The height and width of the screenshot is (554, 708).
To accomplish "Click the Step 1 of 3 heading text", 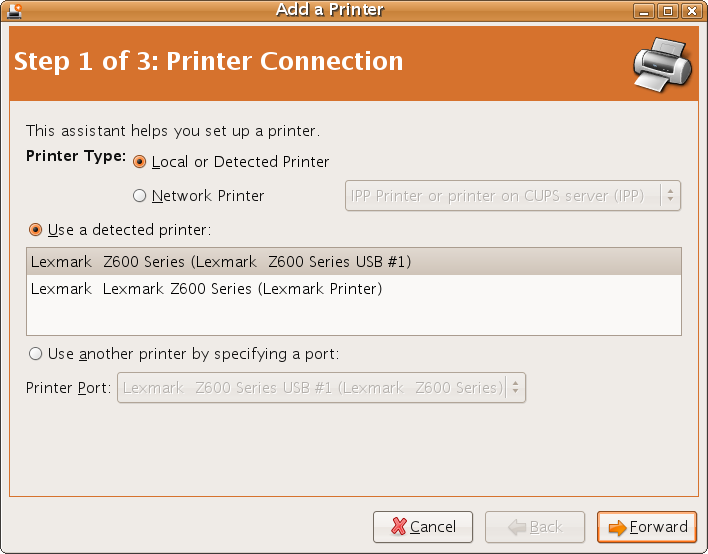I will (x=208, y=61).
